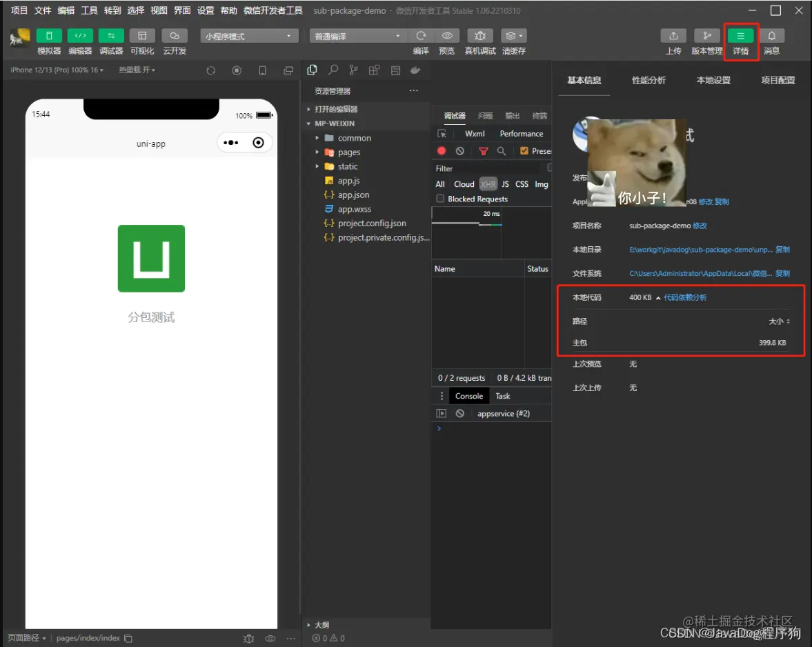The height and width of the screenshot is (647, 812).
Task: Start real device debugging
Action: [480, 36]
